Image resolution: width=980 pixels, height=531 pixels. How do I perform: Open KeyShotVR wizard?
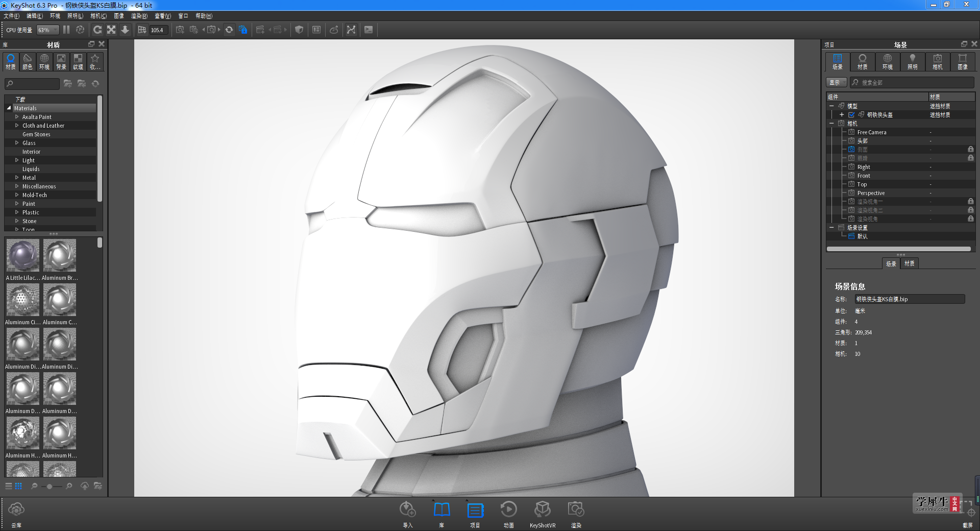[x=543, y=514]
